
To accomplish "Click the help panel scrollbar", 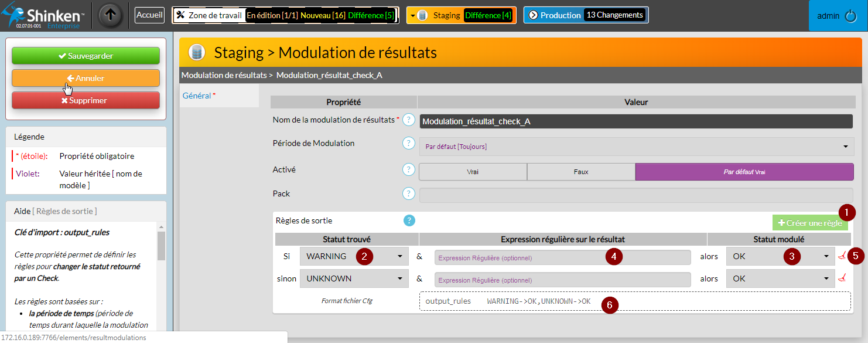I will [161, 246].
